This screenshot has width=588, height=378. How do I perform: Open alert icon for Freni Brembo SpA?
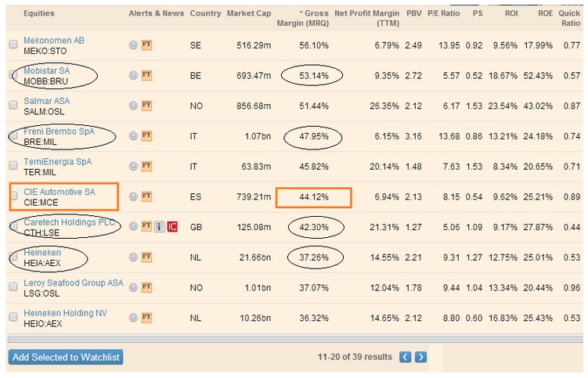click(133, 135)
